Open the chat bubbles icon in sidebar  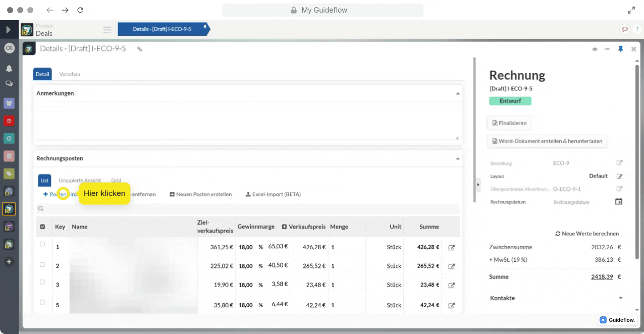[9, 84]
